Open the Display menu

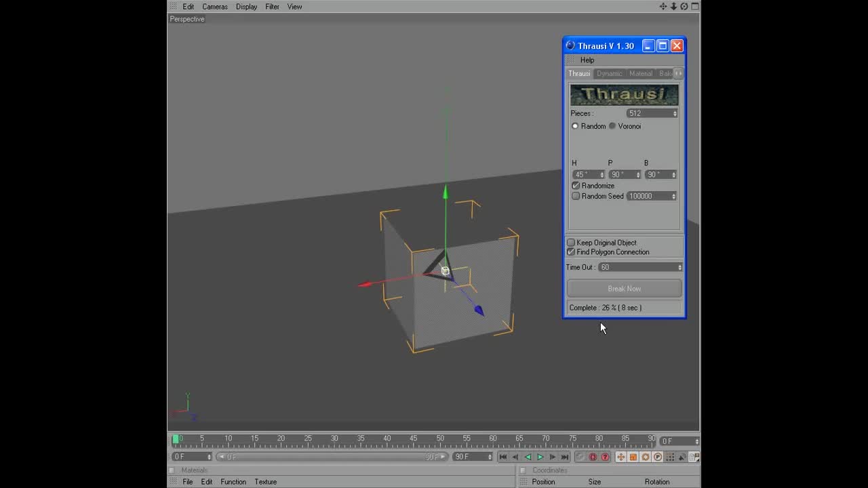click(x=246, y=7)
